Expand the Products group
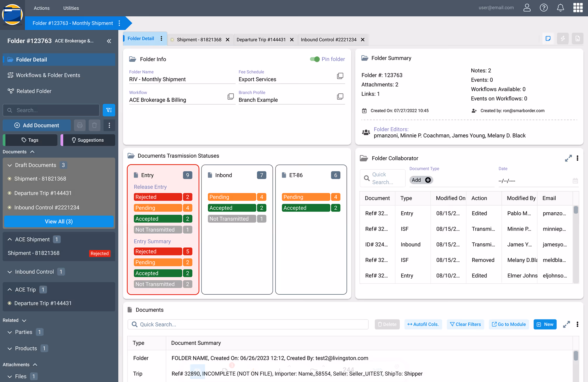This screenshot has width=588, height=382. pos(10,349)
